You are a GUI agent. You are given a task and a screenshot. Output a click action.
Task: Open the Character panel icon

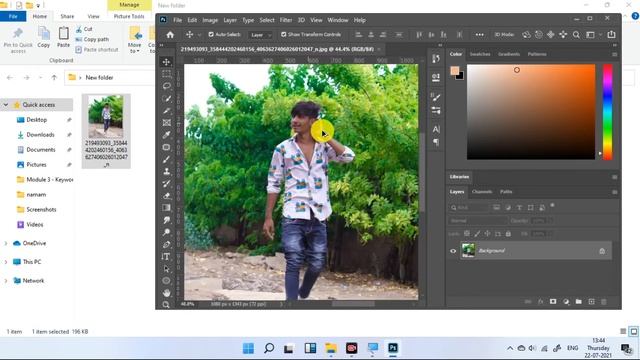[x=436, y=129]
